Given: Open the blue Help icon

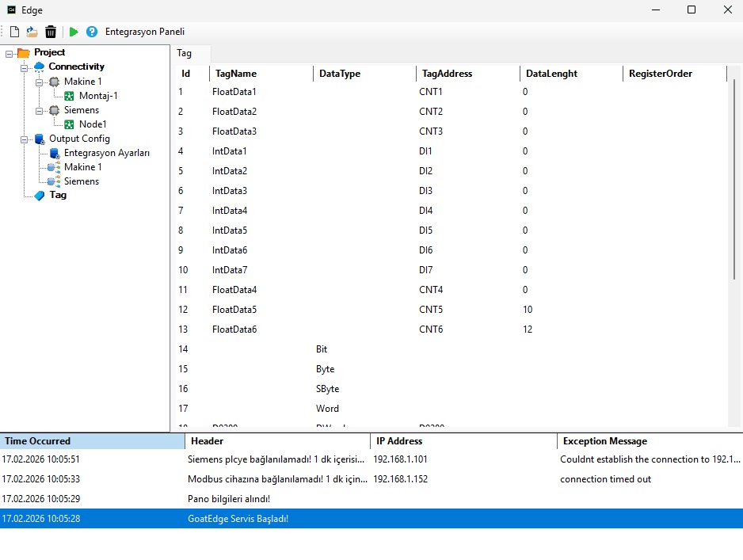Looking at the screenshot, I should pos(90,31).
